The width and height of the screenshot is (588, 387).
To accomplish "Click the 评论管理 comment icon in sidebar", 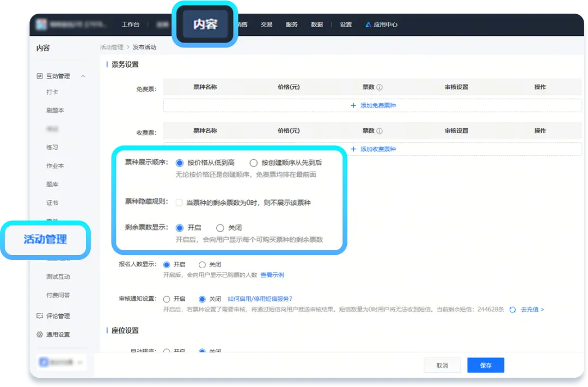I will point(40,316).
